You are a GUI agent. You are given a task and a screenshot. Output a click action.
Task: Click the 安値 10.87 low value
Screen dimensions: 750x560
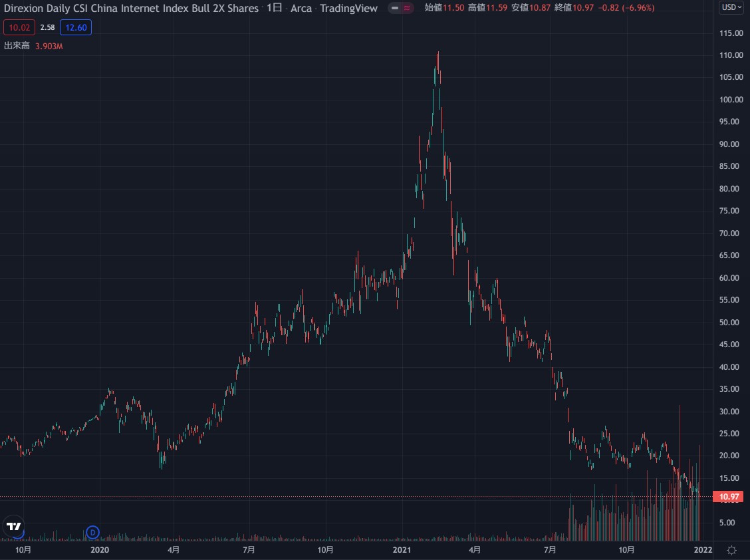531,8
